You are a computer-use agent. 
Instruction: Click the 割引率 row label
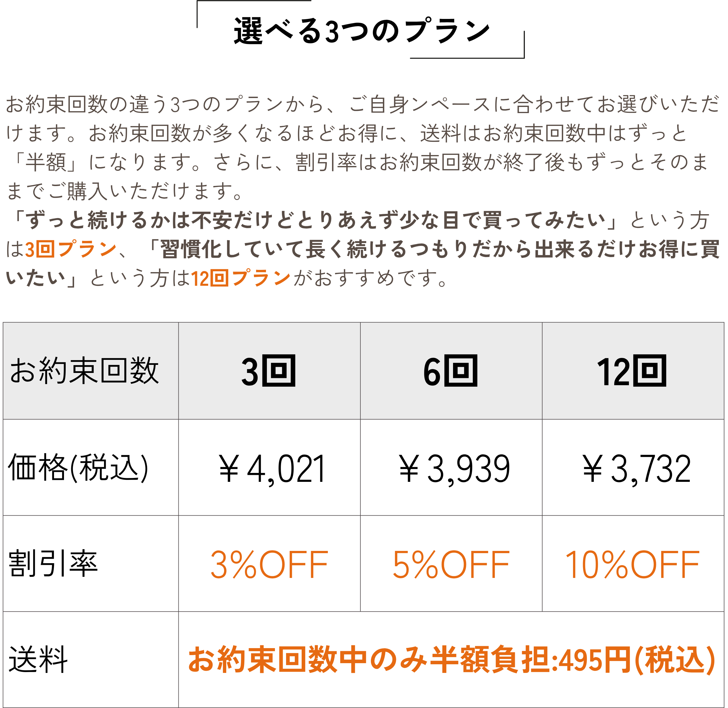(53, 563)
